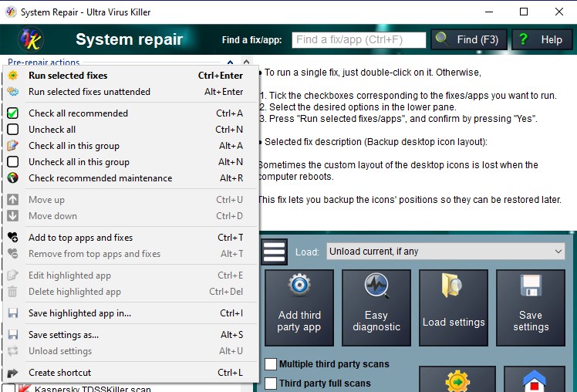Collapse the Pre-repair actions group arrow

[x=230, y=63]
